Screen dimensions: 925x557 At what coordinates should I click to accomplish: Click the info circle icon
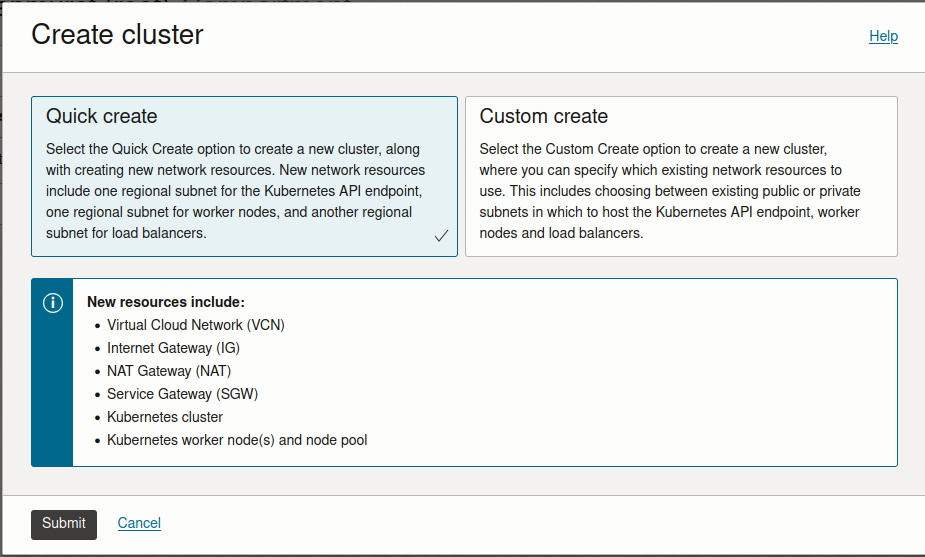53,303
